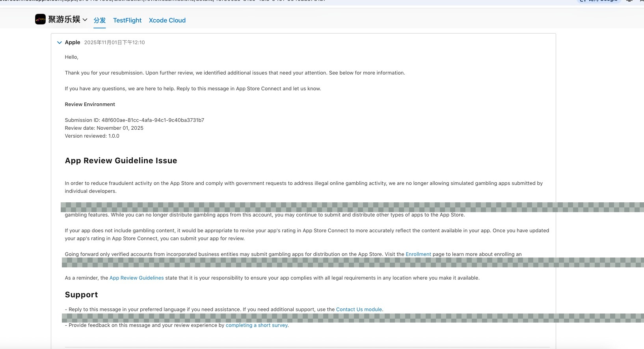Click the Review Environment heading
The width and height of the screenshot is (644, 349).
point(90,105)
